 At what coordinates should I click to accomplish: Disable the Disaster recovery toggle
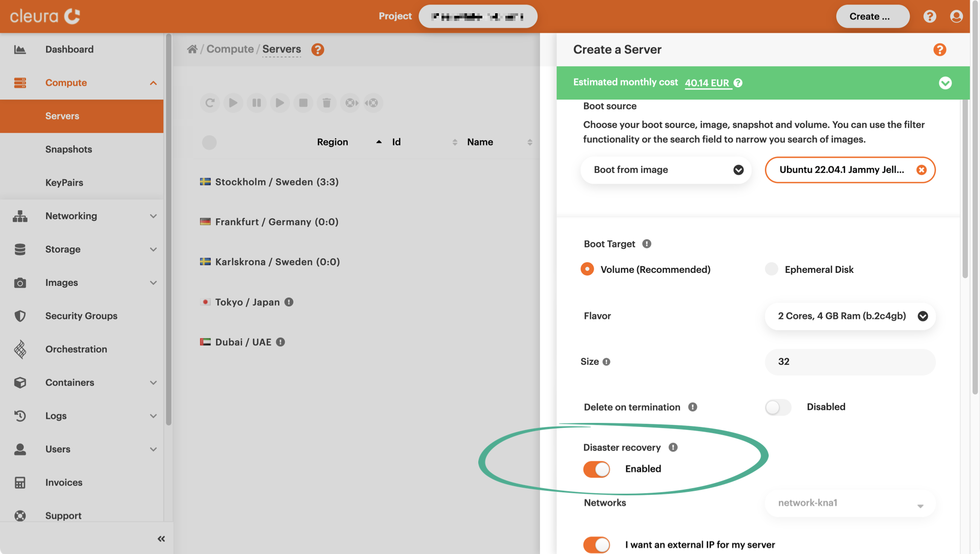tap(597, 469)
